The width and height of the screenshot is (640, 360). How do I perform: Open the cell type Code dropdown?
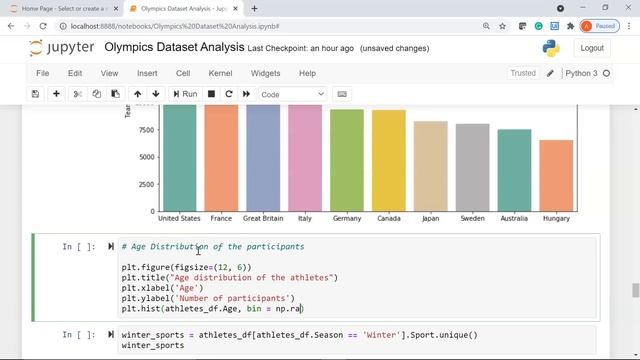click(293, 94)
